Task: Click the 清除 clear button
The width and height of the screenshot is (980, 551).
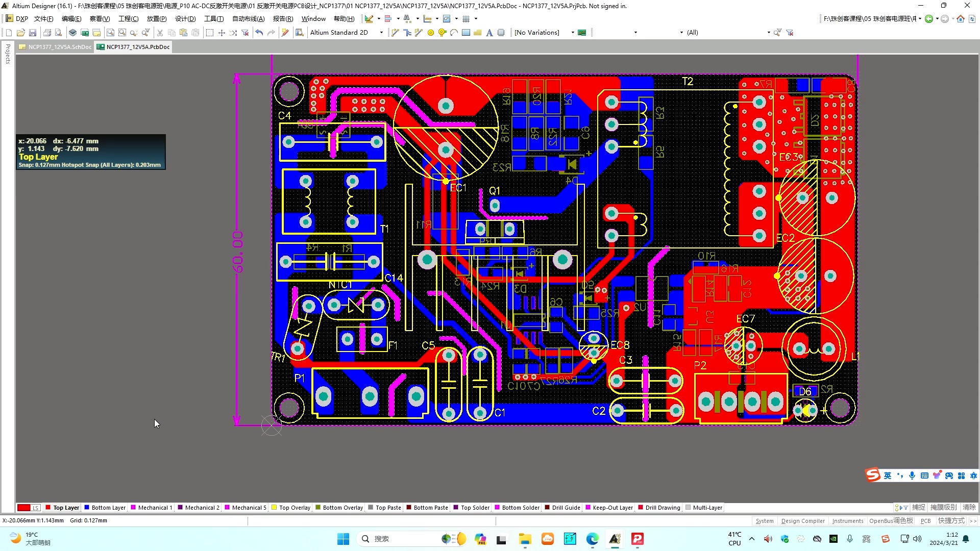Action: click(x=969, y=508)
